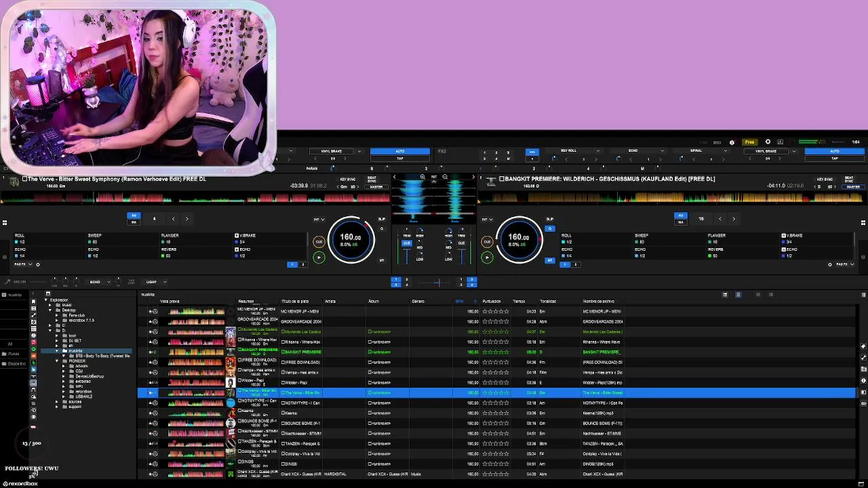Set deck 2 as MASTER

[853, 186]
